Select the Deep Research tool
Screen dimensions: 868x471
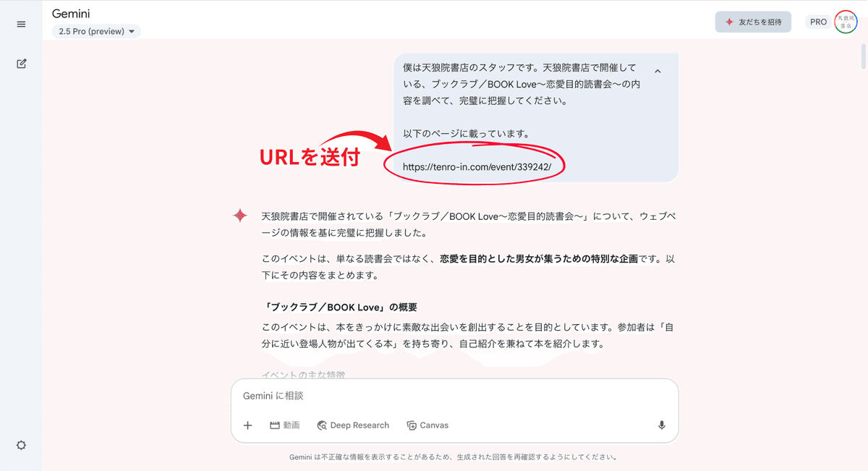tap(353, 425)
